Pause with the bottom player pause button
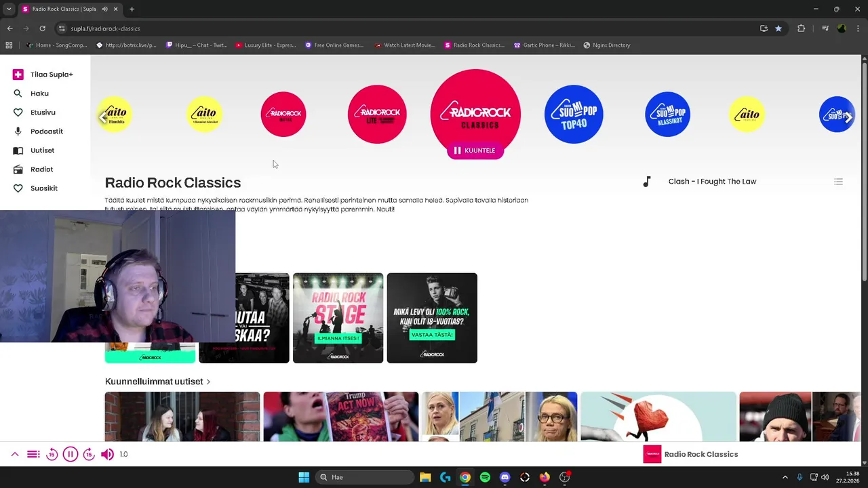This screenshot has height=488, width=868. pyautogui.click(x=71, y=454)
